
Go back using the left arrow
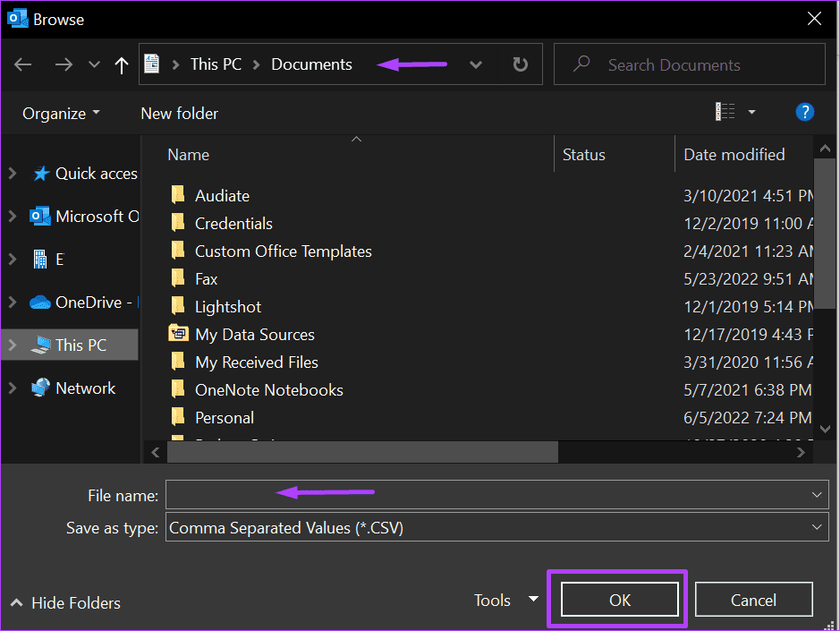click(x=23, y=64)
